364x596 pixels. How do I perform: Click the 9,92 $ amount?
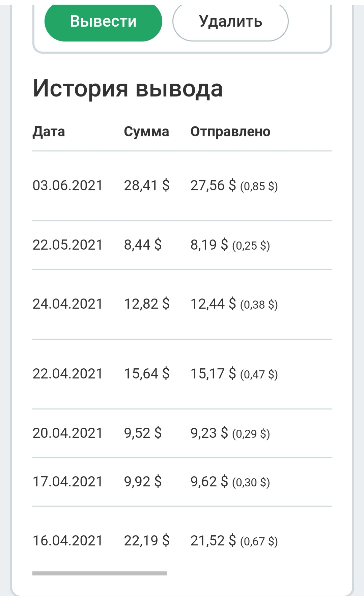(143, 482)
